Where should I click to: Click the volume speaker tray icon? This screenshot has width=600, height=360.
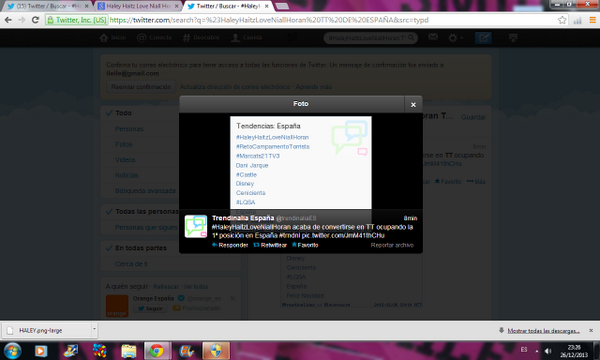548,351
